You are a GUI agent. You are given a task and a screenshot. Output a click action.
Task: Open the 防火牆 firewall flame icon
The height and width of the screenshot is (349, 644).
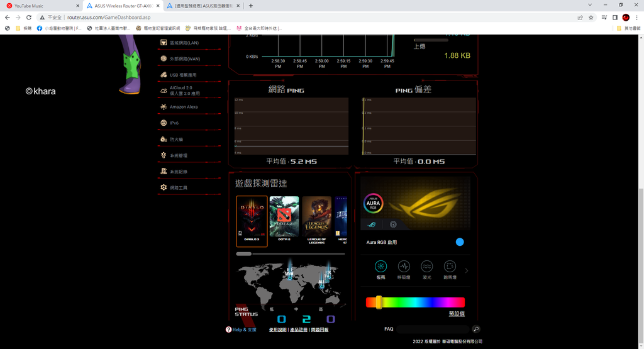tap(164, 139)
